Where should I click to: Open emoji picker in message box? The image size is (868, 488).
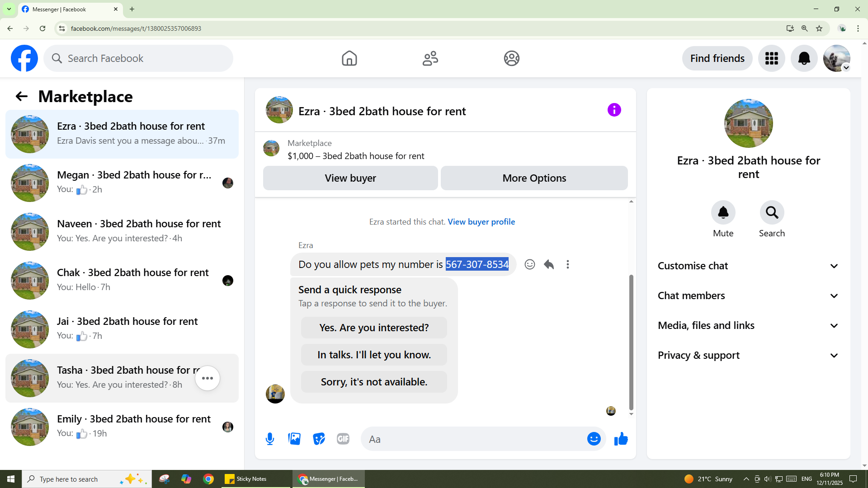594,439
